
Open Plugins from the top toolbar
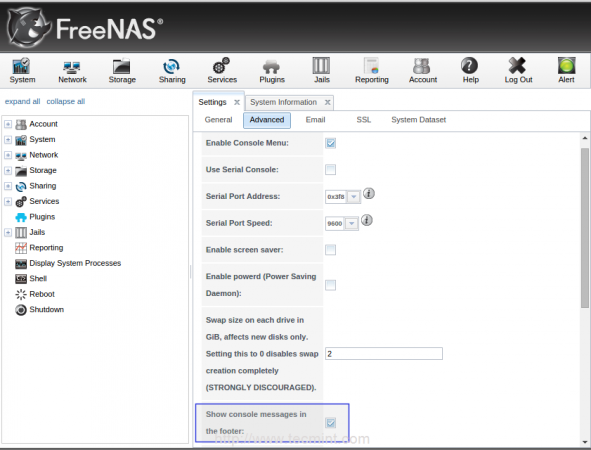coord(272,70)
